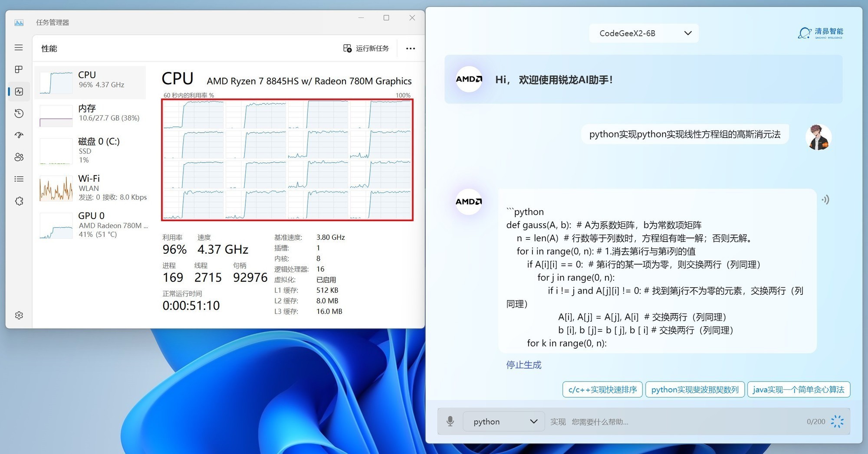Open the CodeGeeX2-6B model dropdown
This screenshot has width=868, height=454.
tap(644, 33)
